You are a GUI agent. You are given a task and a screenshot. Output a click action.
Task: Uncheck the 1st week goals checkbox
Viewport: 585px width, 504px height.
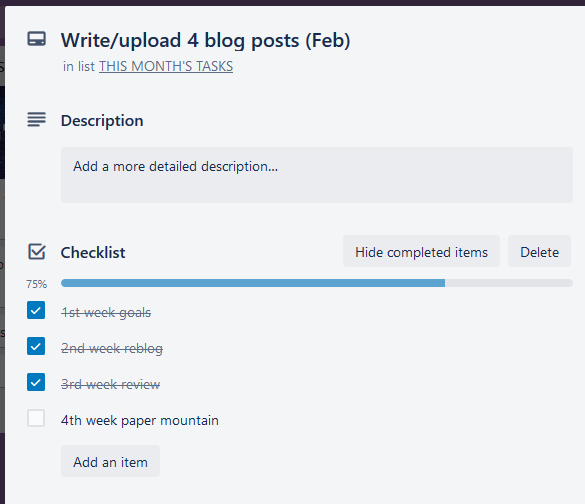36,310
